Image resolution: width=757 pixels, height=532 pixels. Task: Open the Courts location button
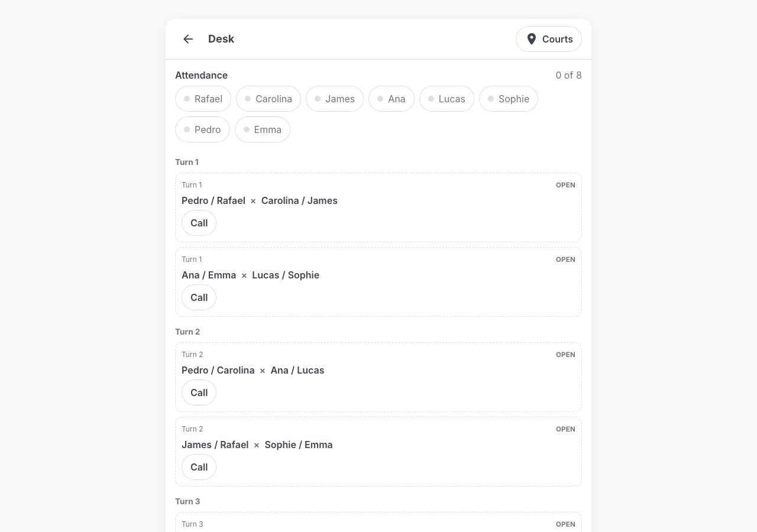pos(549,39)
